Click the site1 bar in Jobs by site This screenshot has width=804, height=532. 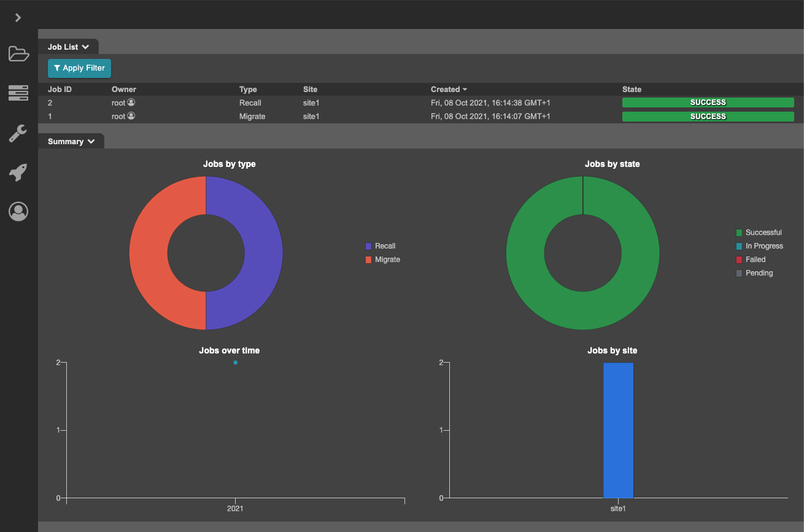pyautogui.click(x=618, y=430)
